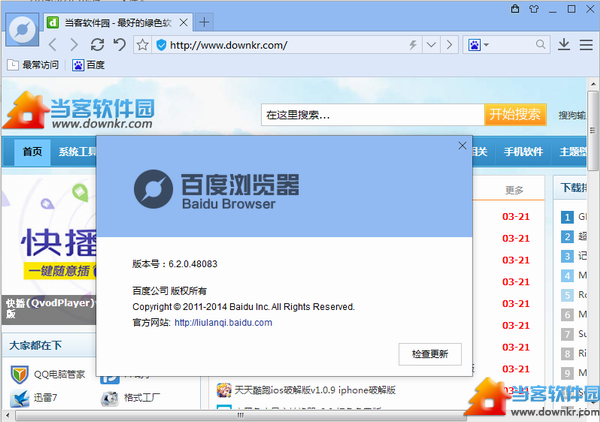Click rank number 3 in download list

(567, 256)
